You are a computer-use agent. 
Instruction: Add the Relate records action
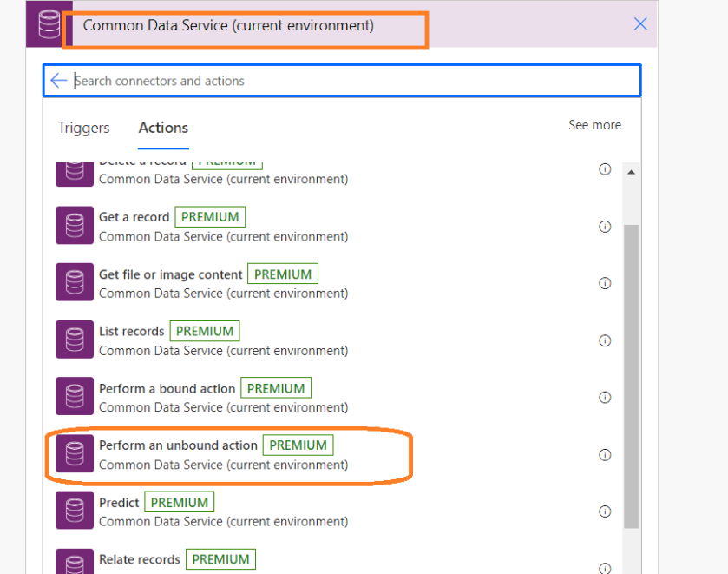[x=140, y=559]
